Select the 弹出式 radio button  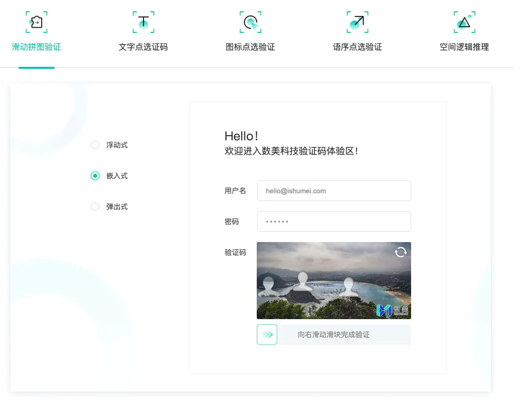pyautogui.click(x=95, y=207)
